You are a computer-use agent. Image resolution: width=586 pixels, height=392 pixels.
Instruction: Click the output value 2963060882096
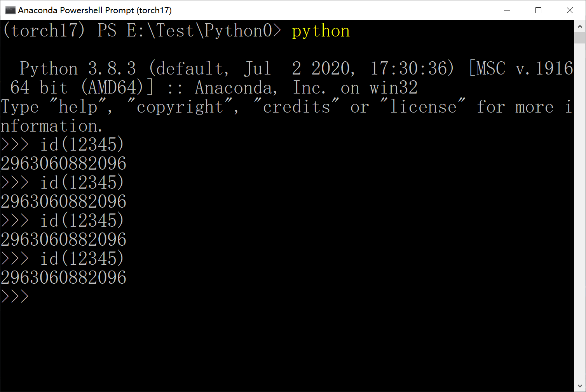(63, 163)
